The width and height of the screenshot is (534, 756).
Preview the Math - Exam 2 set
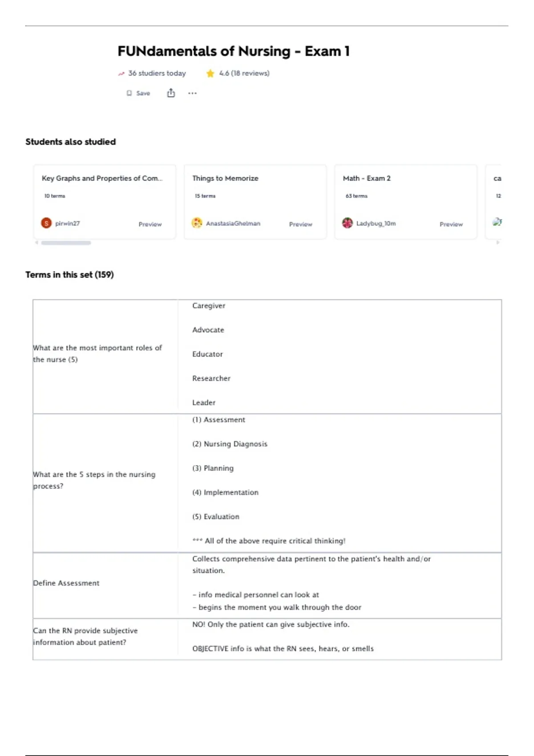(x=451, y=224)
